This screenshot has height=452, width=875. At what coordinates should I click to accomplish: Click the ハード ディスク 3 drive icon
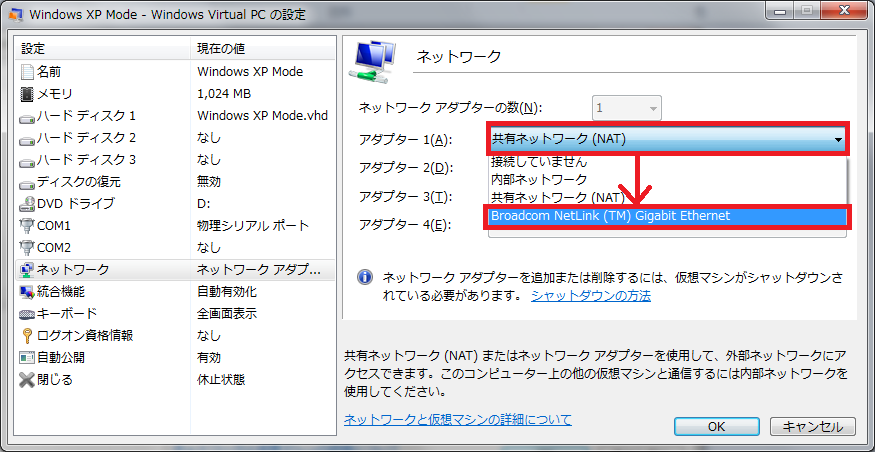click(x=27, y=162)
